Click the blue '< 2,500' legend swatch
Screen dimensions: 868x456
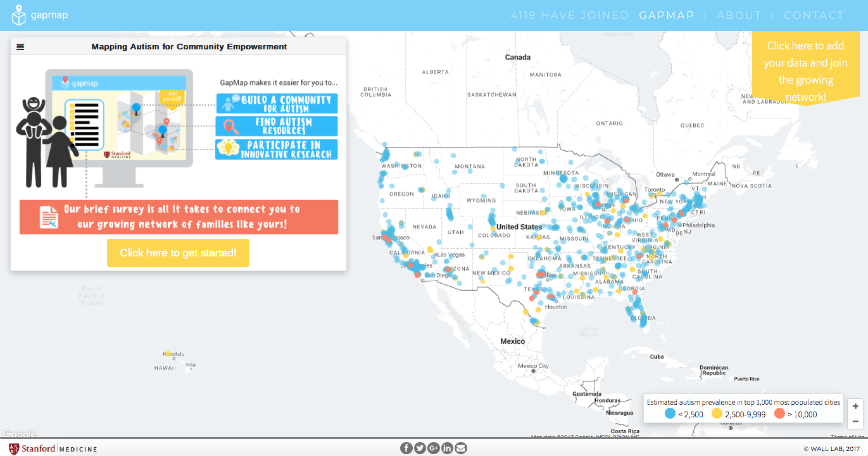pos(670,414)
